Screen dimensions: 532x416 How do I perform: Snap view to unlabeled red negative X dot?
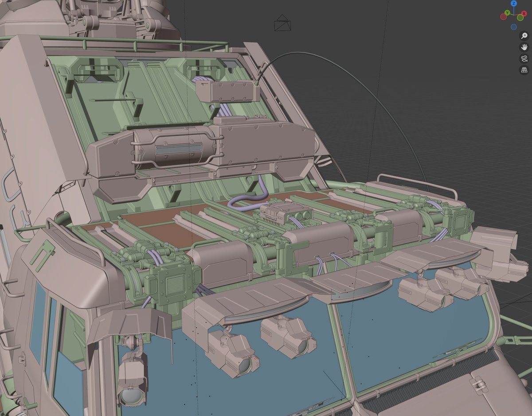tap(504, 16)
